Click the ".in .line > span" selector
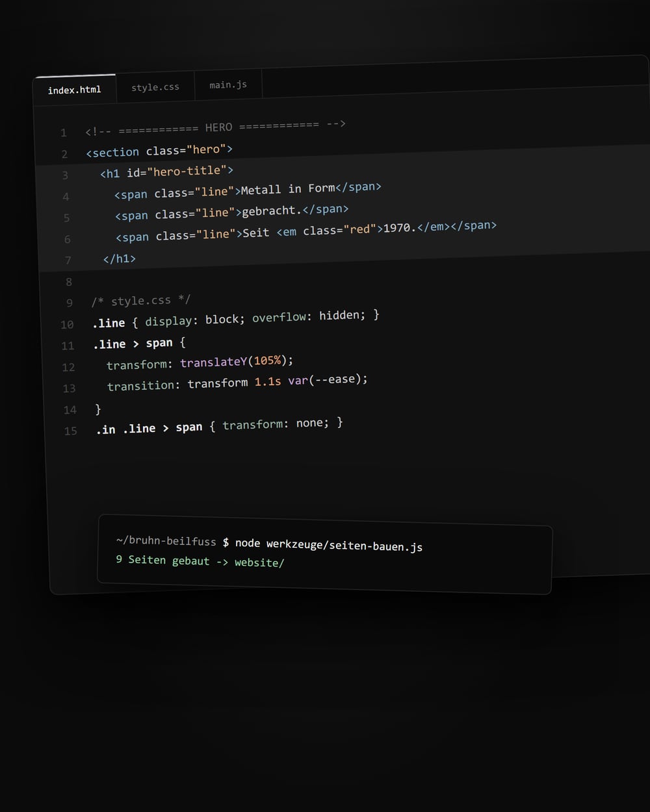 [149, 428]
